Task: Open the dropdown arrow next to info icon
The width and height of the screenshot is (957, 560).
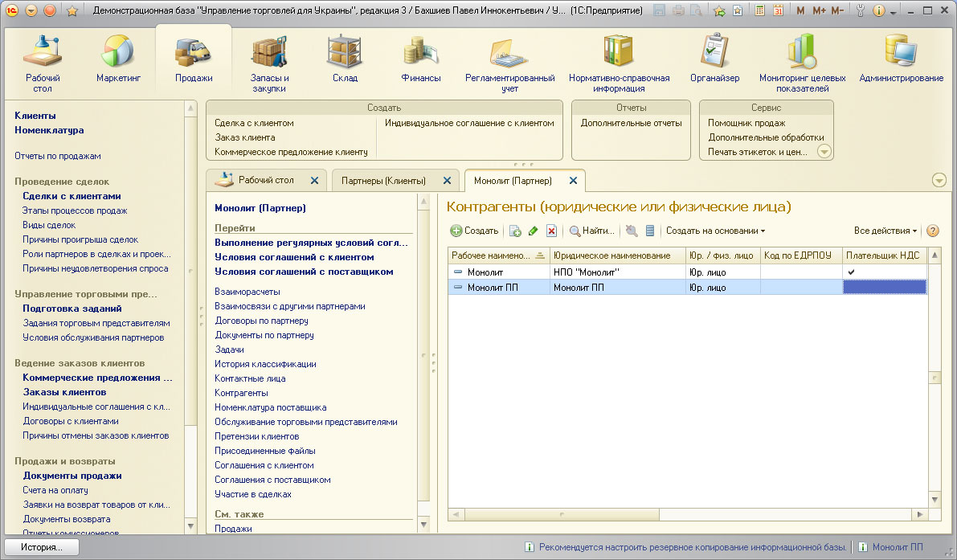Action: pos(894,12)
